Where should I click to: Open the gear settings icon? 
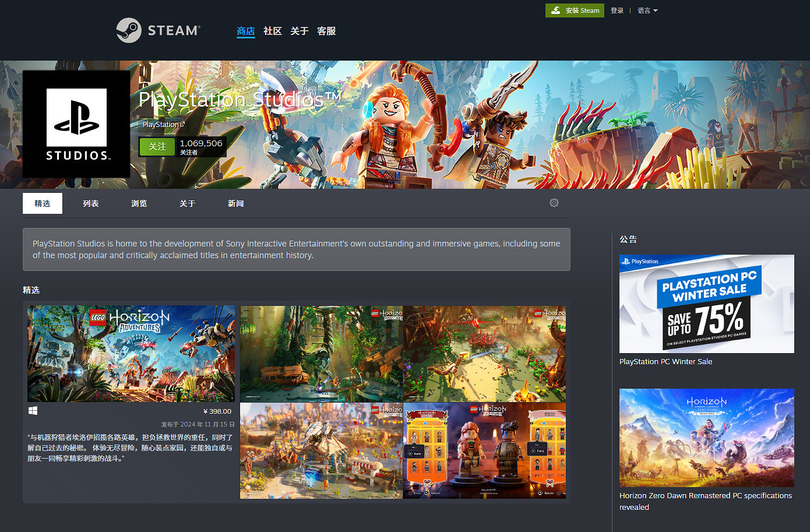click(554, 203)
